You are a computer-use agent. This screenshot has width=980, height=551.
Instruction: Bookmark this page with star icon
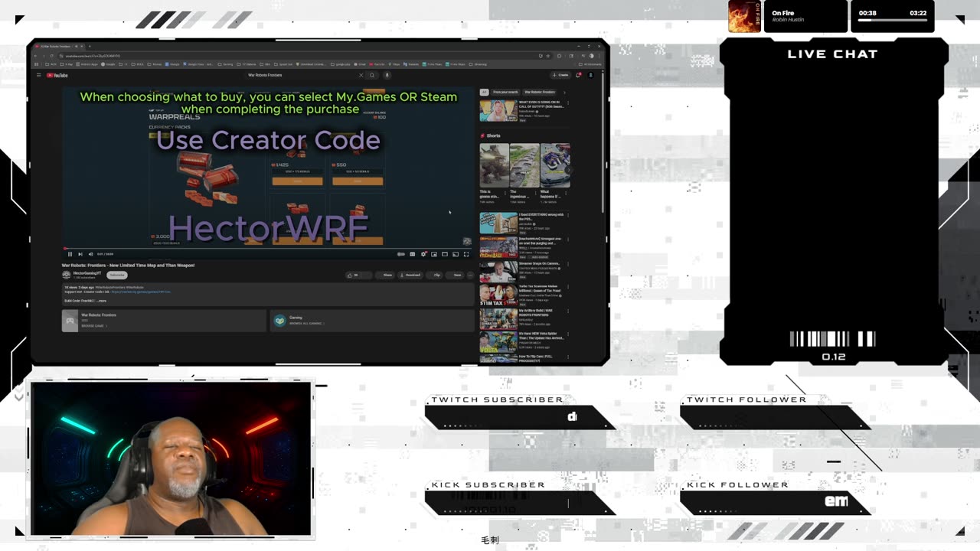tap(548, 56)
